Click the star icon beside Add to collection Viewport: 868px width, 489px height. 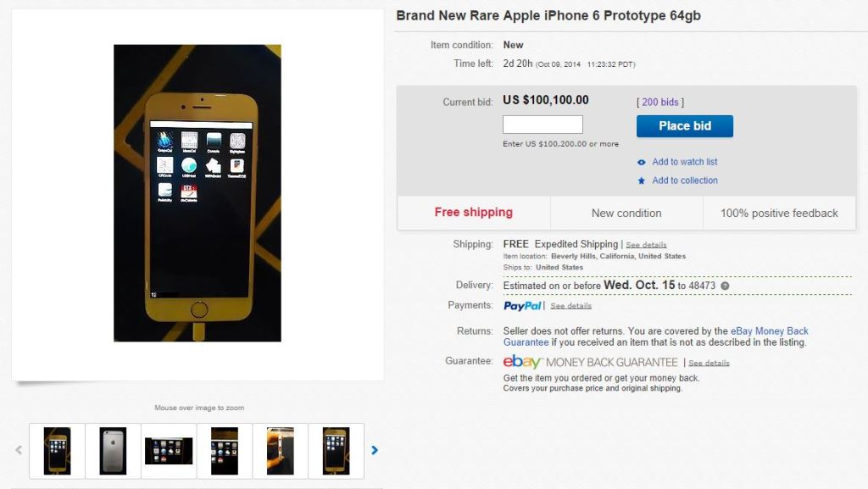(x=641, y=181)
